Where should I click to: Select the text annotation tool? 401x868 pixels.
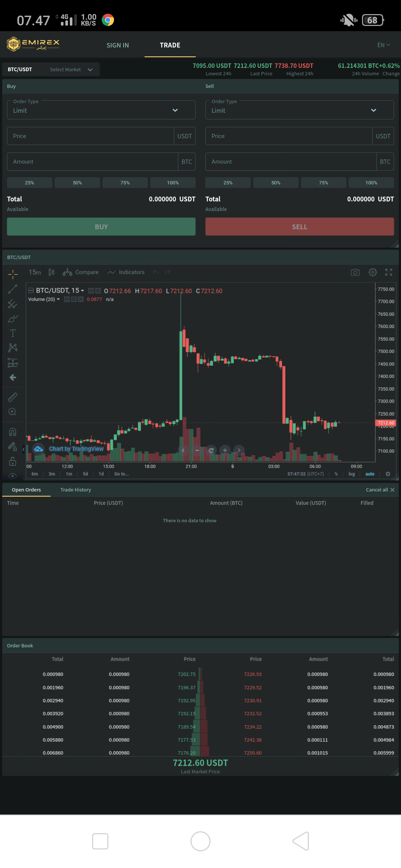(13, 333)
